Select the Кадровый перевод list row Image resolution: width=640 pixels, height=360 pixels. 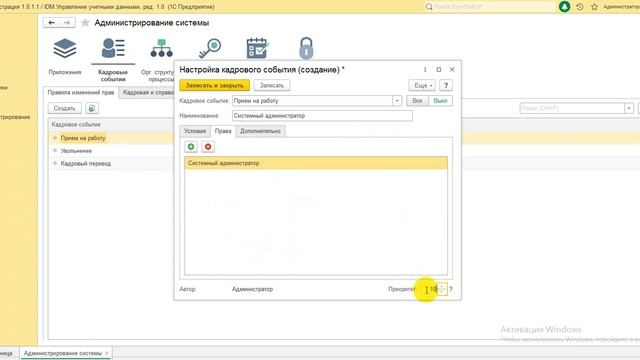click(111, 163)
